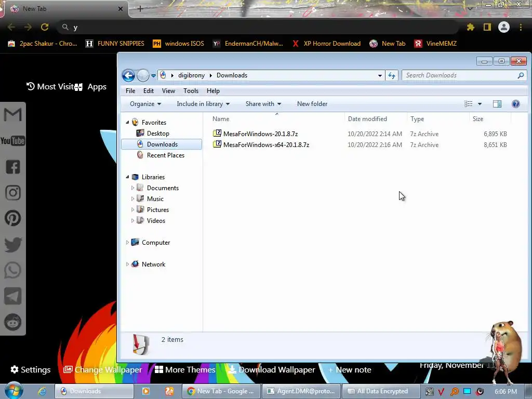Open the Chrome three-dot menu
The width and height of the screenshot is (532, 399).
521,27
